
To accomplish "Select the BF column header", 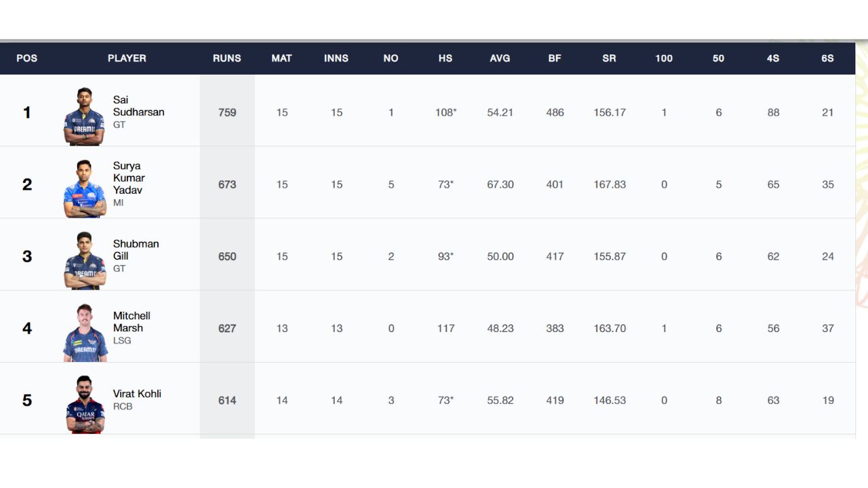I will point(555,58).
